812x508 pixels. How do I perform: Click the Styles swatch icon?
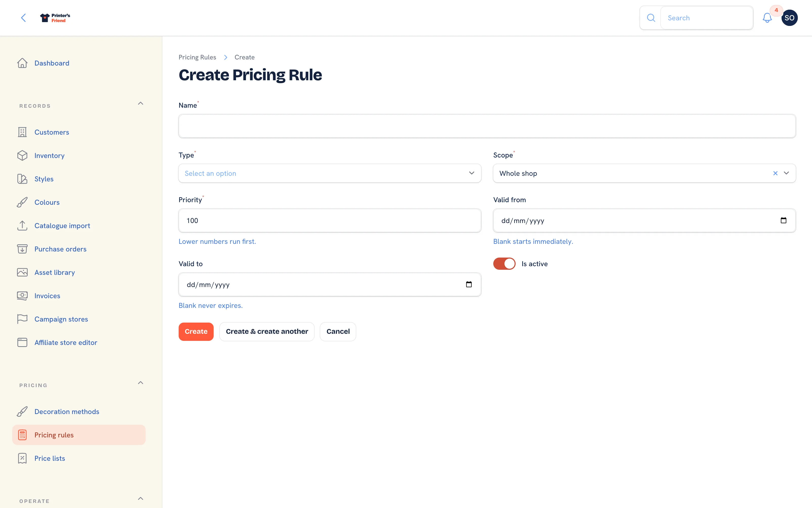pyautogui.click(x=22, y=179)
